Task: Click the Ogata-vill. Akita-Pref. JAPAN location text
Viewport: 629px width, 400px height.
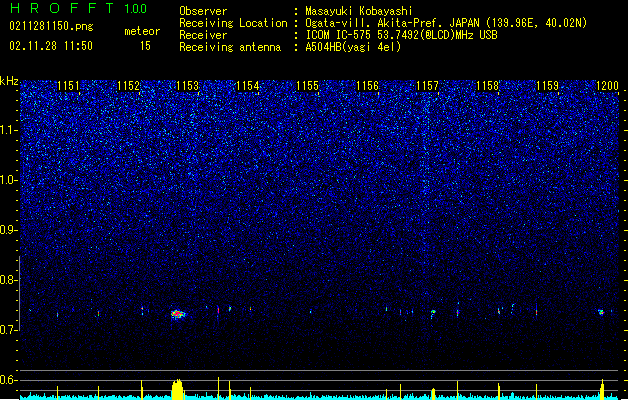Action: pyautogui.click(x=446, y=23)
